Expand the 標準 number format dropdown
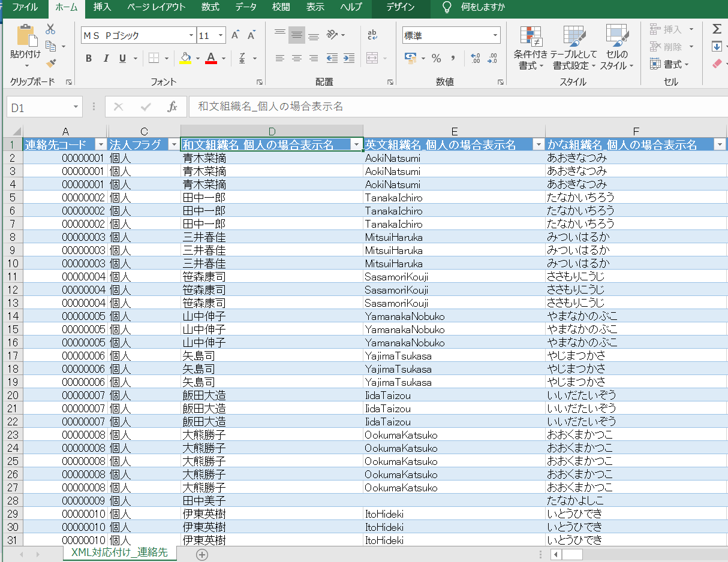The width and height of the screenshot is (728, 562). pos(495,35)
